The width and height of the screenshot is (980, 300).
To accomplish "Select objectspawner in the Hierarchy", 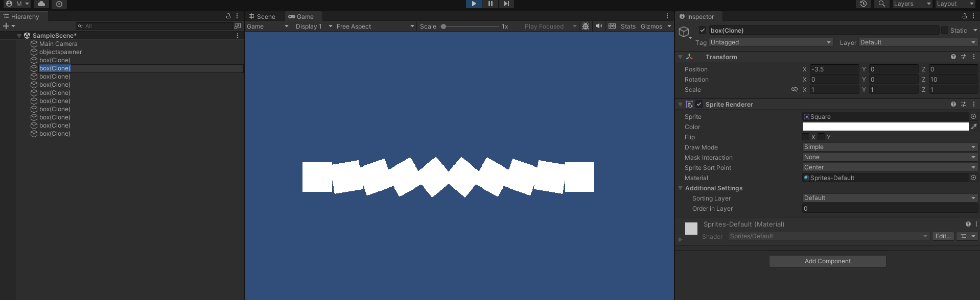I will [60, 52].
